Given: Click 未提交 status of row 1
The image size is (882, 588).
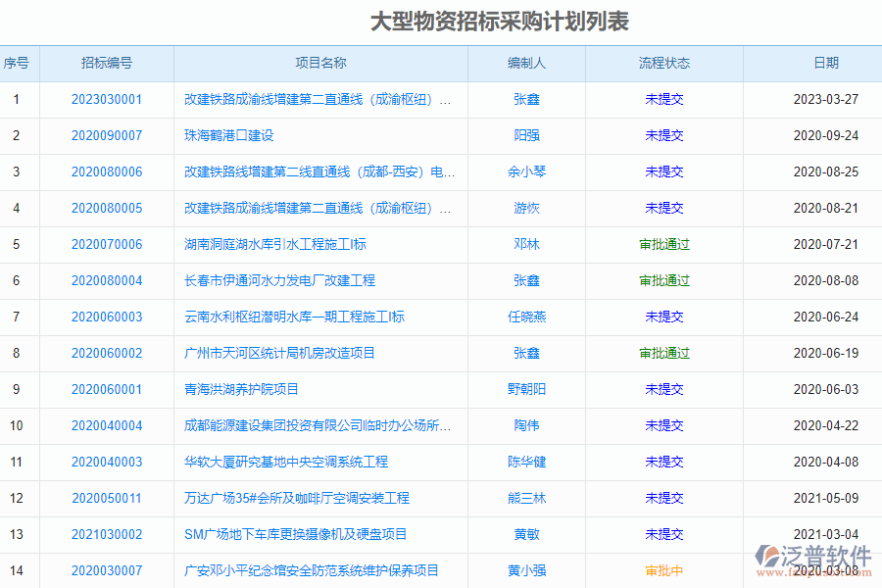Looking at the screenshot, I should coord(663,99).
